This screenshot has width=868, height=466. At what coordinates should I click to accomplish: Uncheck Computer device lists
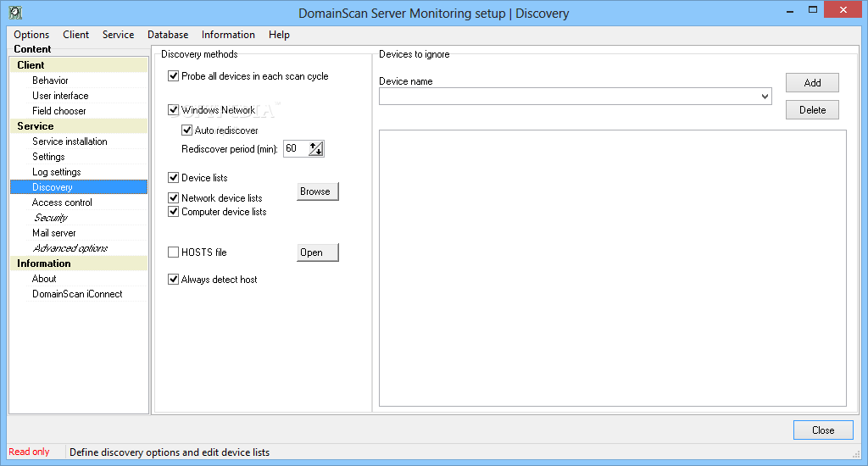173,212
